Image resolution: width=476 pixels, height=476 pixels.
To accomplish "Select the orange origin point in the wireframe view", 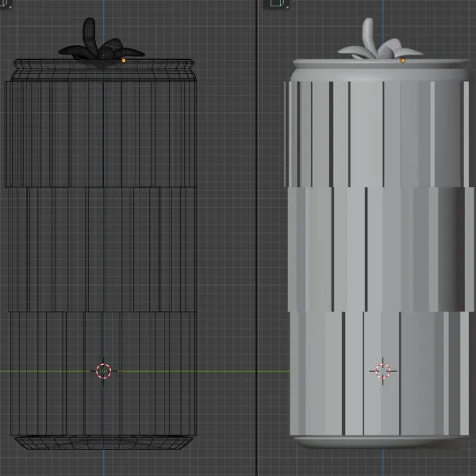I will (x=124, y=60).
